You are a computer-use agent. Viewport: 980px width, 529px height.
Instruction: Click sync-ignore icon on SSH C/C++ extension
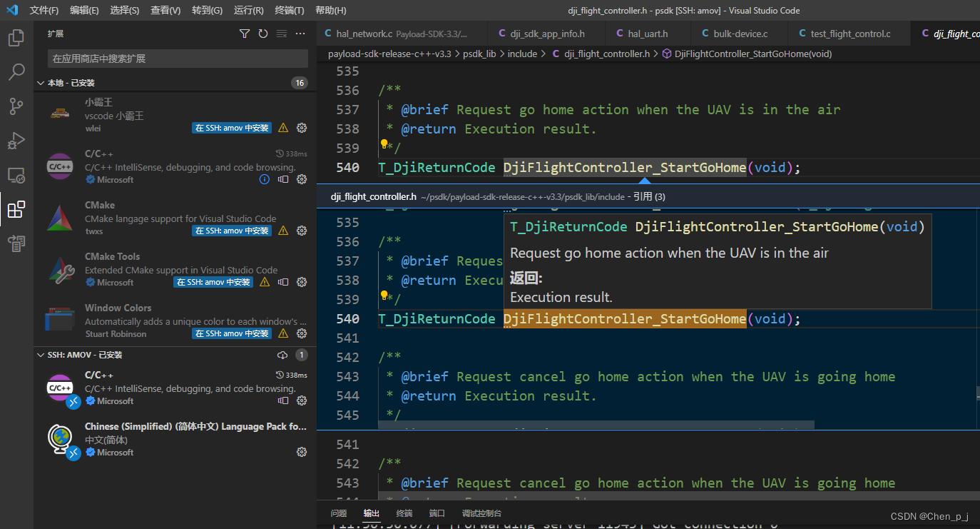coord(283,400)
